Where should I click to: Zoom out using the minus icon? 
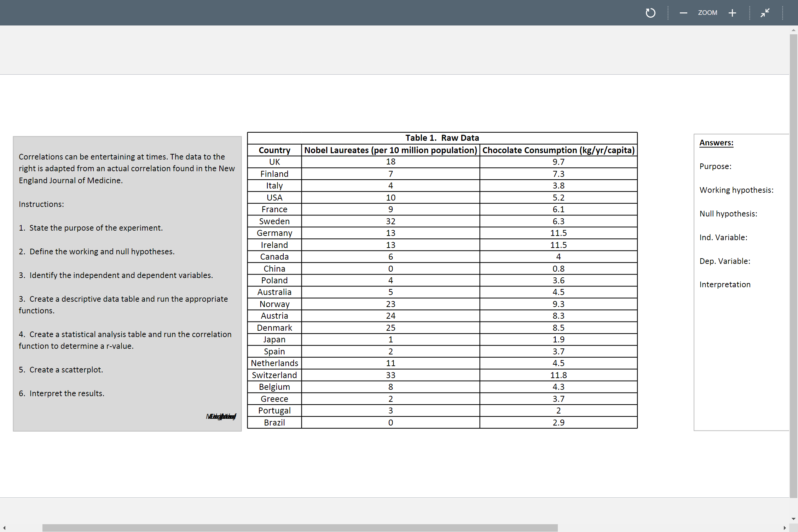(x=683, y=13)
